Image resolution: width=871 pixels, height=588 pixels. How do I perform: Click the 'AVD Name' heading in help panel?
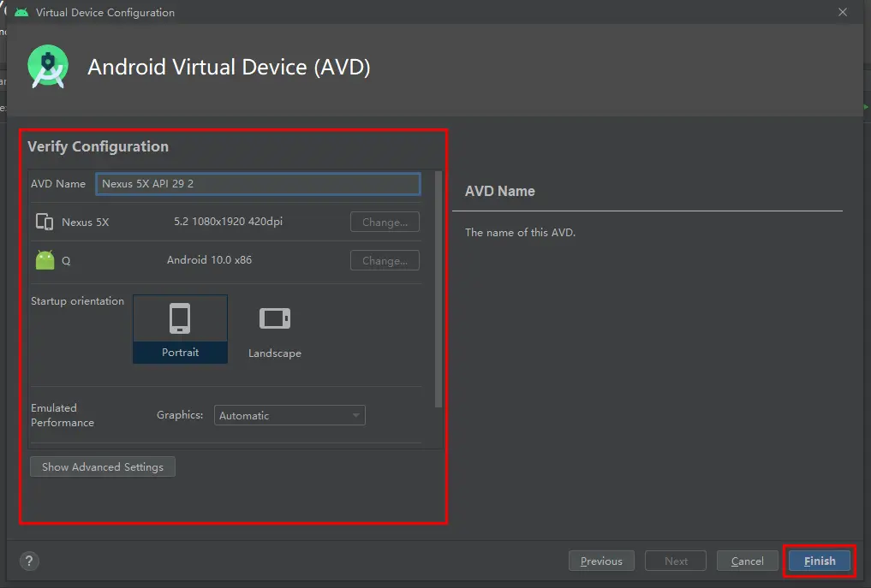point(500,191)
